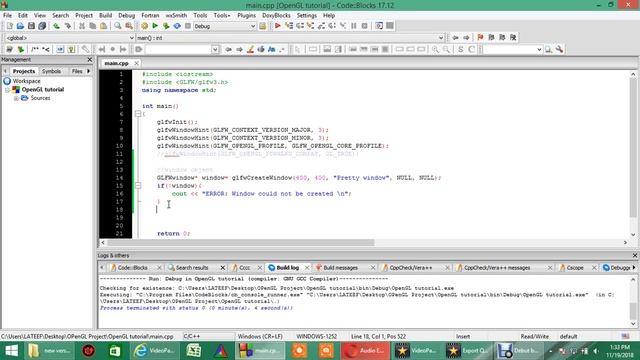Screen dimensions: 640x360
Task: Click the Build and run icon
Action: (x=166, y=26)
